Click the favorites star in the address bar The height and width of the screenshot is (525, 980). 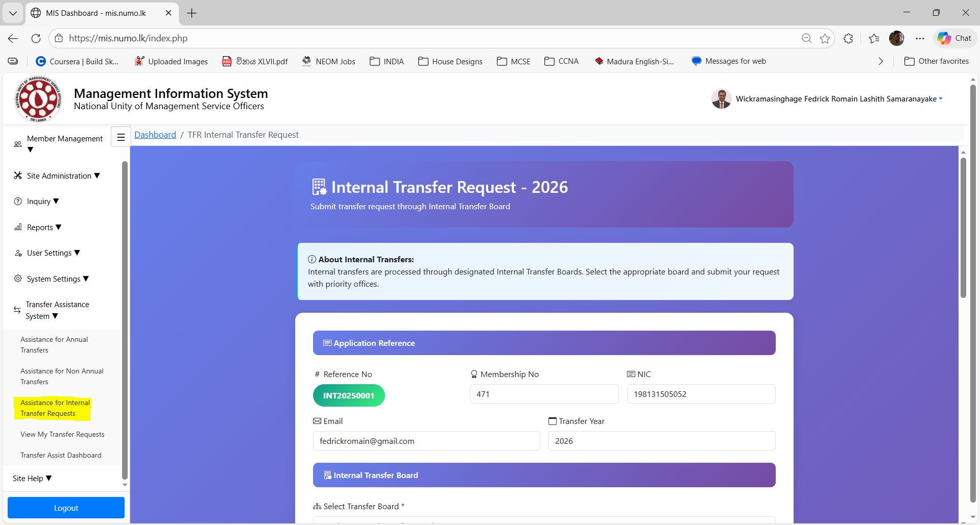point(825,38)
